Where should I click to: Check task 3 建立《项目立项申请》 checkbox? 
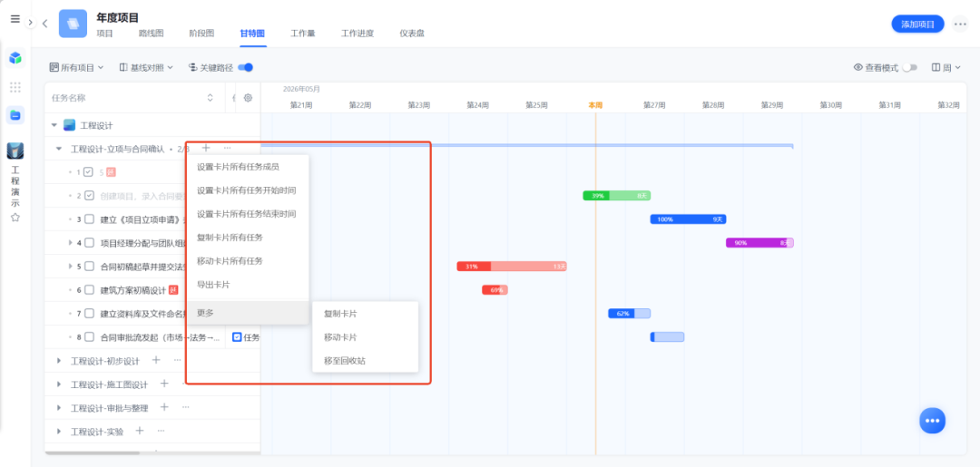coord(89,219)
